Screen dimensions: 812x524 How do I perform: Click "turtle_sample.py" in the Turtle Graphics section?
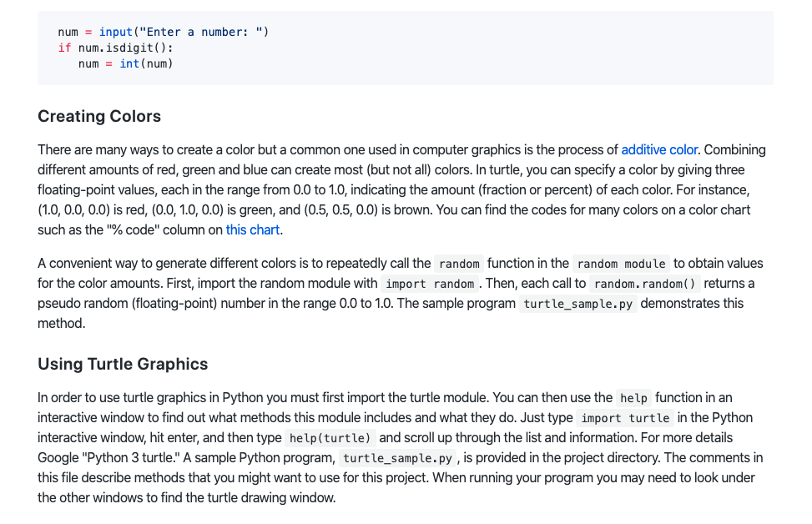[x=397, y=458]
